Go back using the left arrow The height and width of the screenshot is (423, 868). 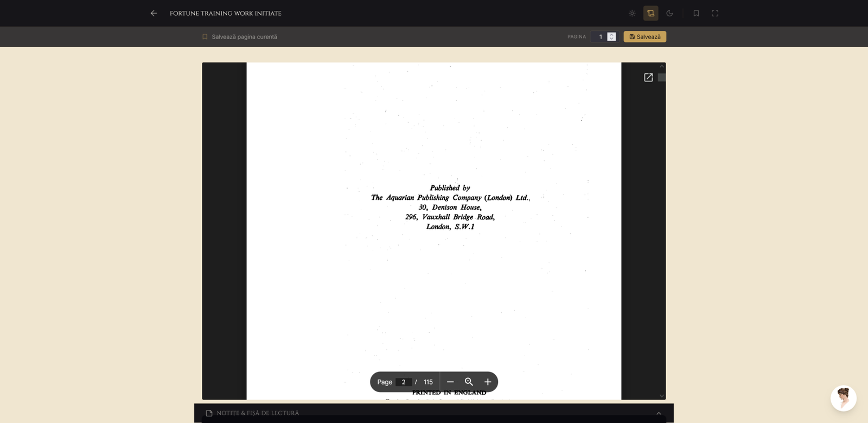pyautogui.click(x=154, y=13)
